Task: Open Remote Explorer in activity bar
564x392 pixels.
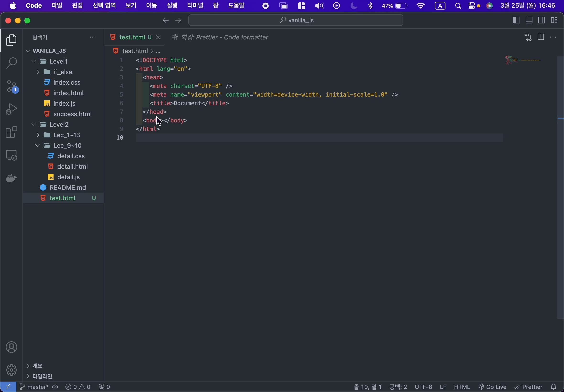Action: tap(11, 155)
